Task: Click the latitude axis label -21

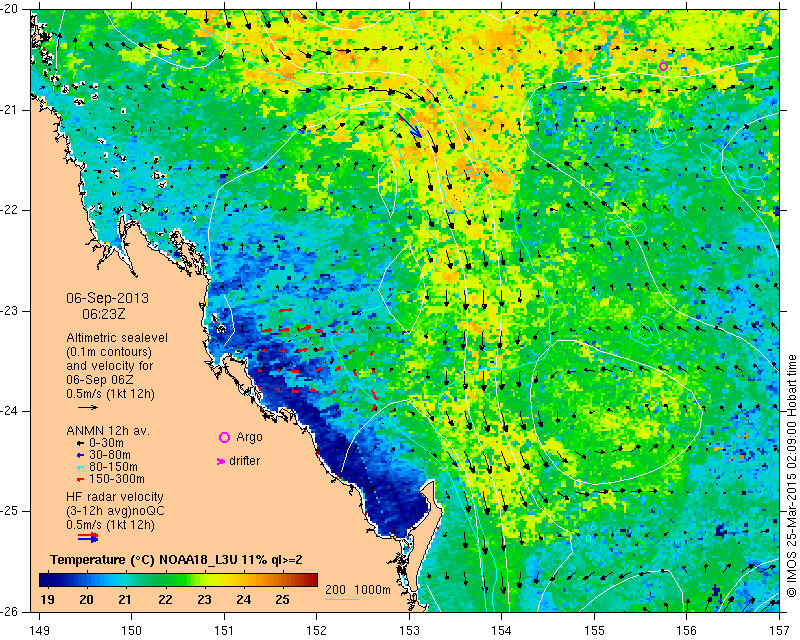Action: point(10,110)
